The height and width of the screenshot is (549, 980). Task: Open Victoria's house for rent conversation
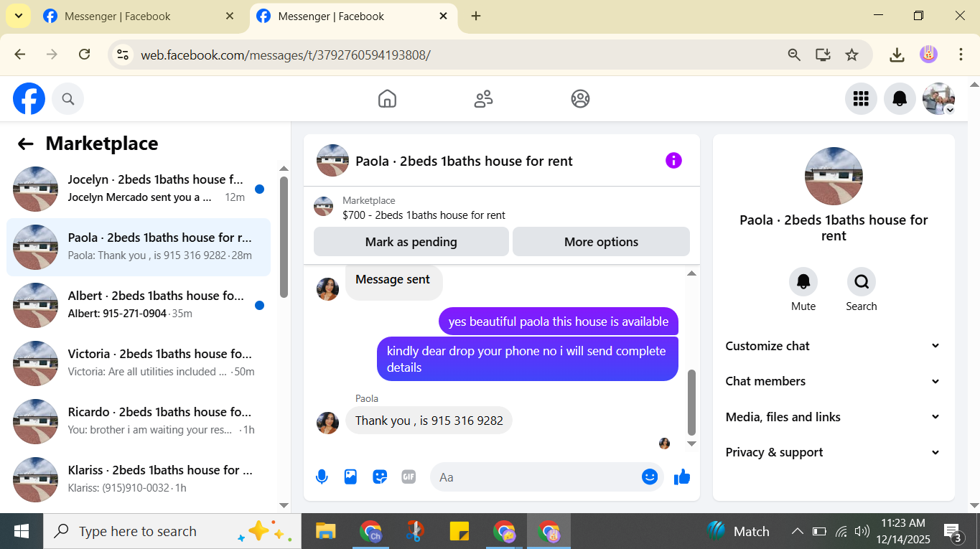tap(139, 364)
